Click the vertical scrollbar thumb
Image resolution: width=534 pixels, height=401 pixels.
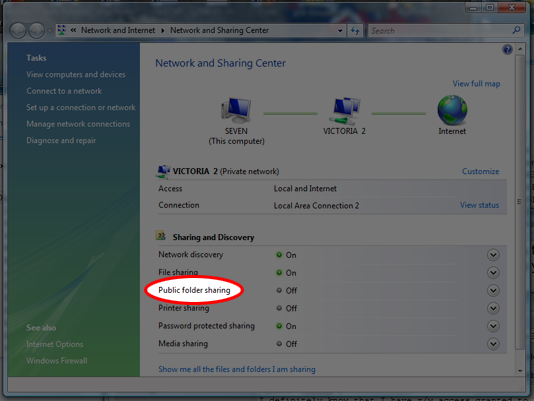pos(519,202)
